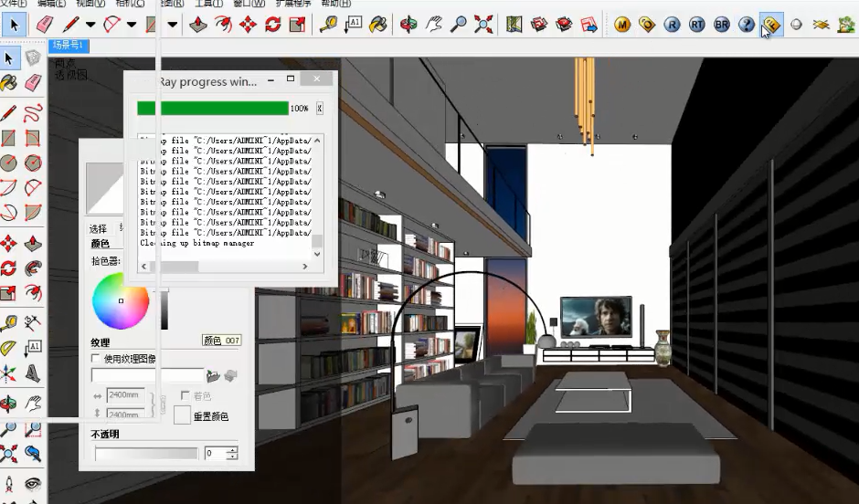Image resolution: width=859 pixels, height=504 pixels.
Task: Pick a color on the color wheel
Action: [121, 301]
